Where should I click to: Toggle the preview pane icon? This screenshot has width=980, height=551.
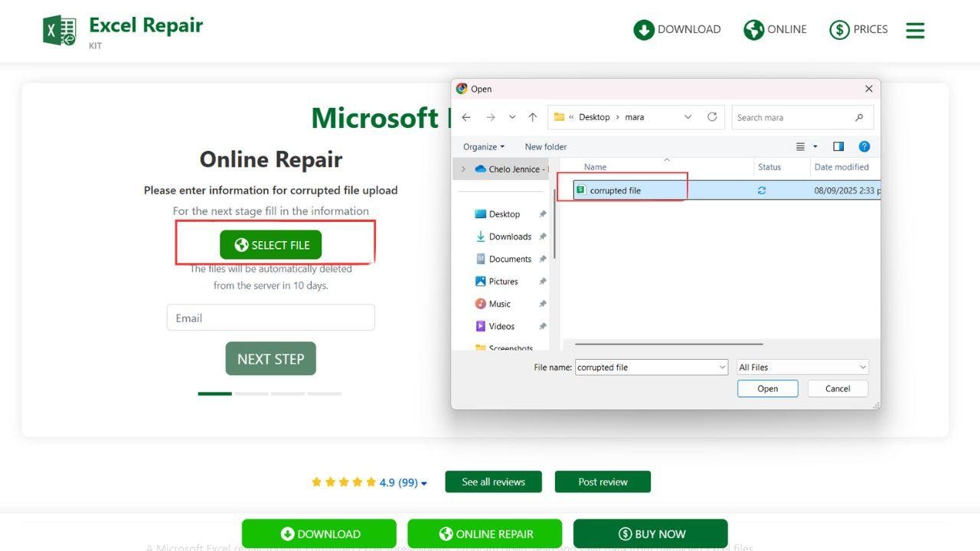838,146
